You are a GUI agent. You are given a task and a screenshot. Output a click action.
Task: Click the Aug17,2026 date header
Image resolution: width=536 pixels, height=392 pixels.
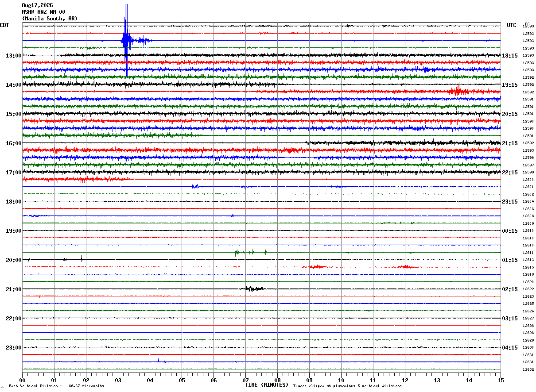pyautogui.click(x=37, y=5)
